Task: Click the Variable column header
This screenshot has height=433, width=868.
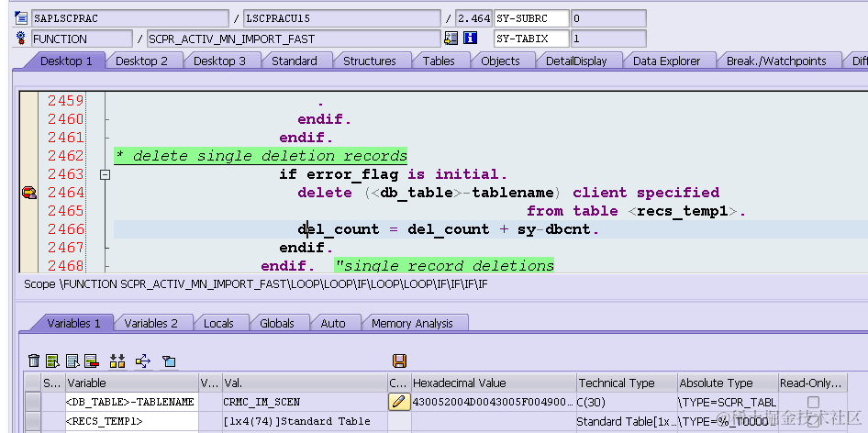Action: click(x=132, y=383)
